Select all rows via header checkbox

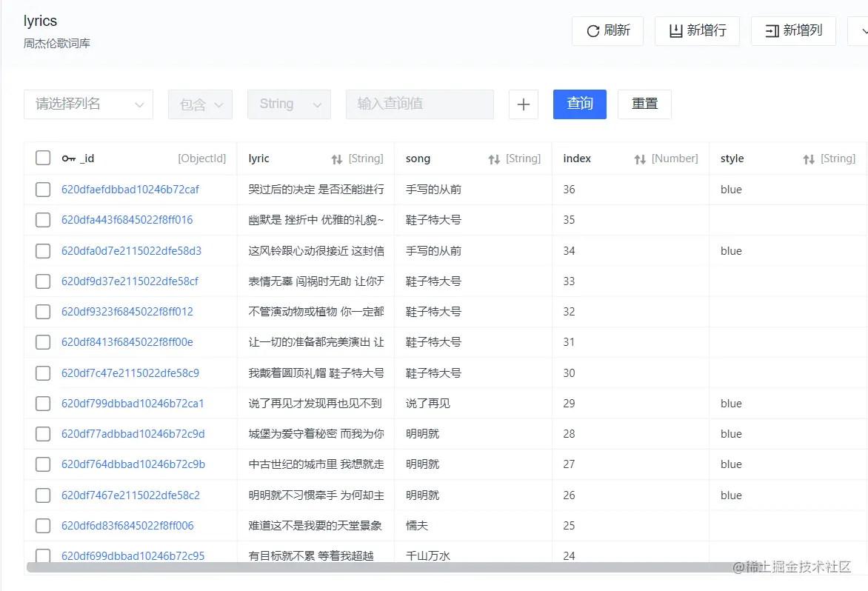tap(42, 158)
